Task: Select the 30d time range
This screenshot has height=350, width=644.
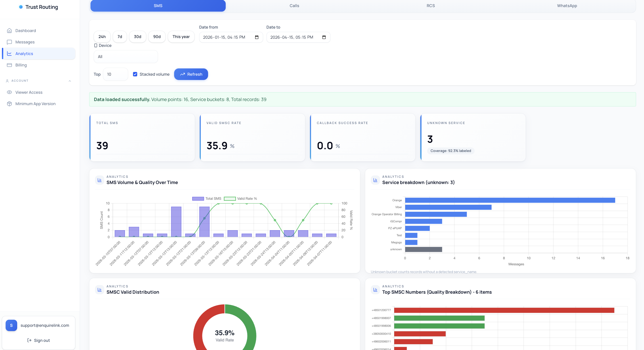Action: pyautogui.click(x=138, y=37)
